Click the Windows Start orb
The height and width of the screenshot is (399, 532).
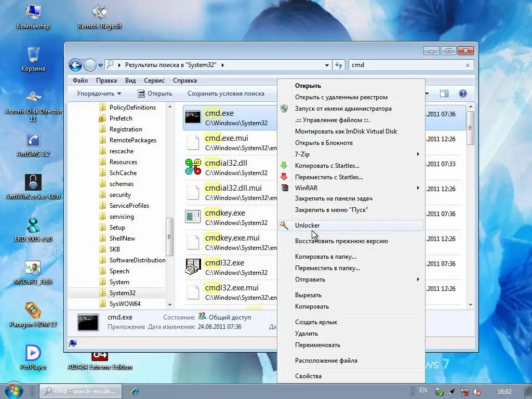14,391
